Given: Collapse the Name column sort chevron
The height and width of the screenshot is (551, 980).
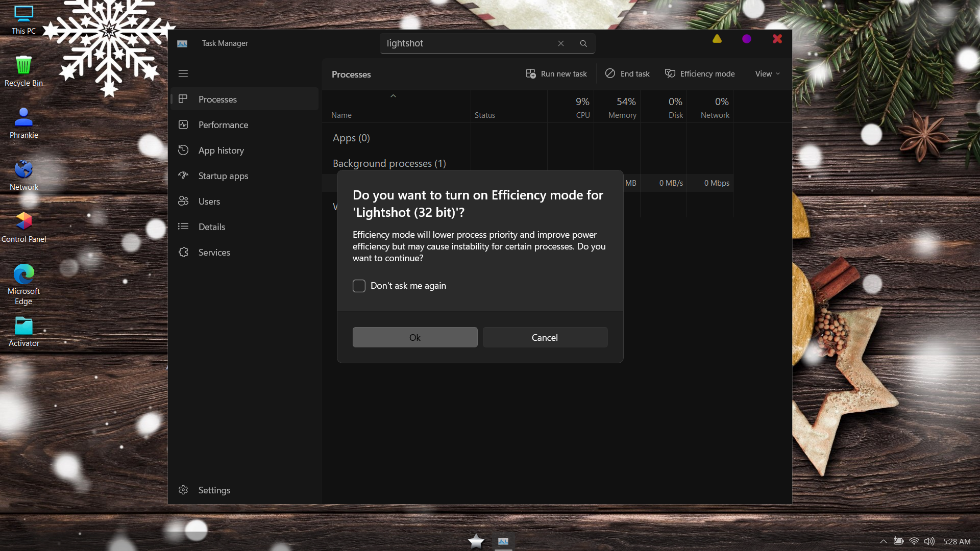Looking at the screenshot, I should pos(393,96).
